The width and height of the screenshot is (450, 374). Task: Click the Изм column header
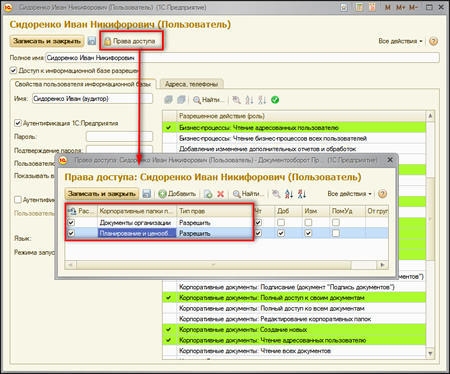click(316, 211)
